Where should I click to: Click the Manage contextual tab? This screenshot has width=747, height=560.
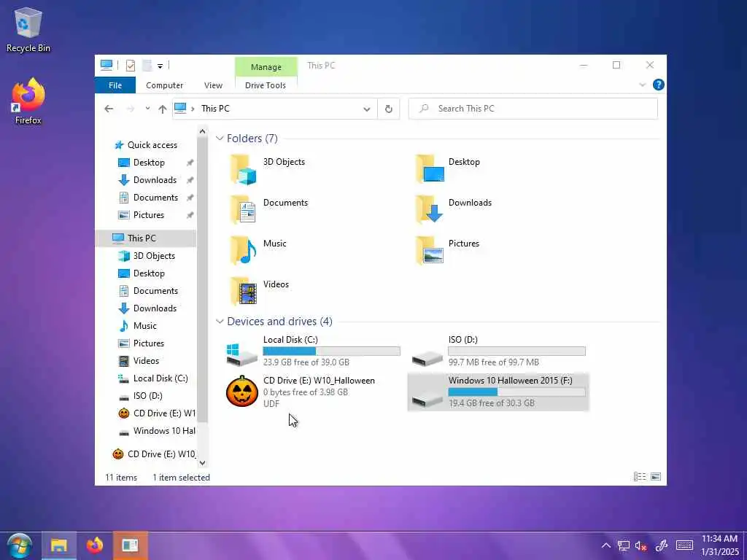click(x=266, y=67)
